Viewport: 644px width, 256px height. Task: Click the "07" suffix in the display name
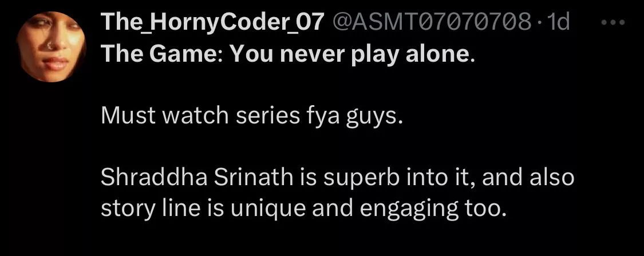pyautogui.click(x=311, y=23)
